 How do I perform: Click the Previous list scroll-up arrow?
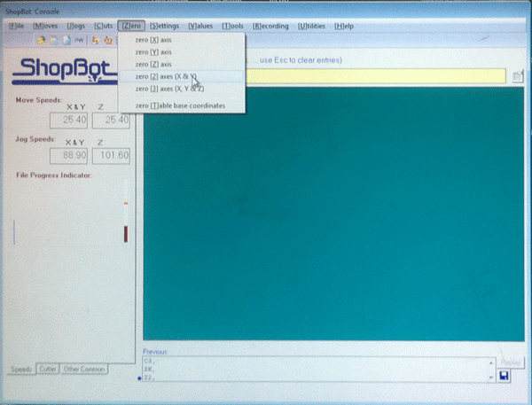tap(490, 362)
